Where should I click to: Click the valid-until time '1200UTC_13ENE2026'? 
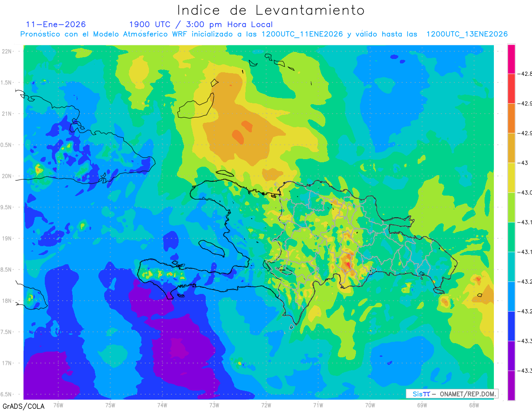tap(467, 34)
